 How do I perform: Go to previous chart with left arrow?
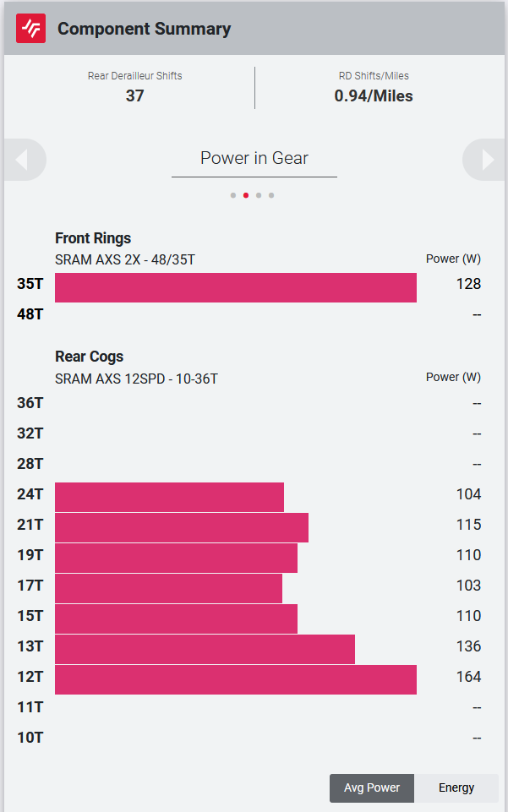pyautogui.click(x=25, y=160)
